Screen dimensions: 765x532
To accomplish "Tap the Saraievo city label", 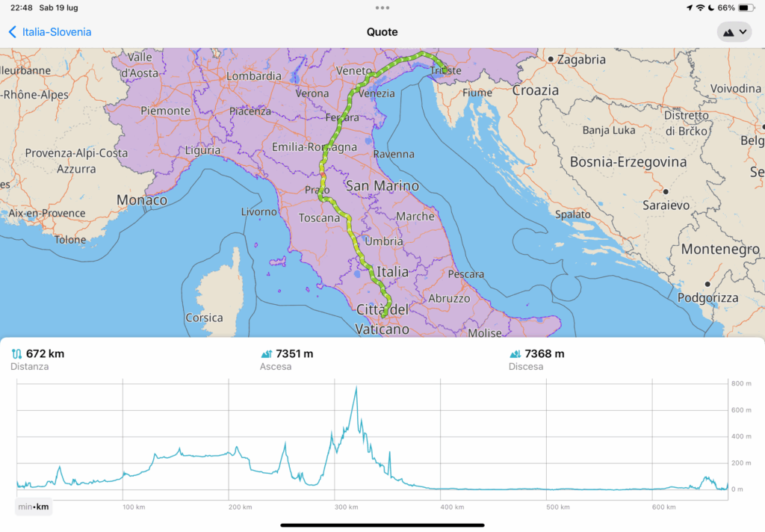I will tap(666, 205).
